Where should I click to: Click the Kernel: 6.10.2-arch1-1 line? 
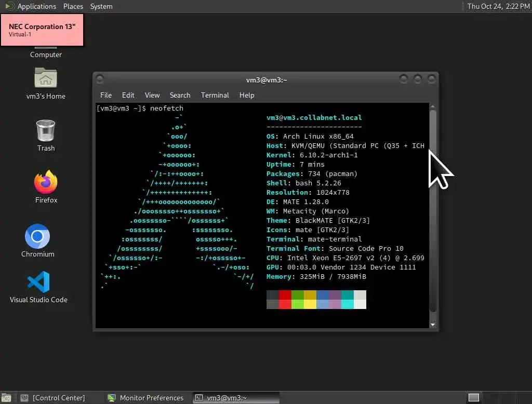click(x=312, y=155)
